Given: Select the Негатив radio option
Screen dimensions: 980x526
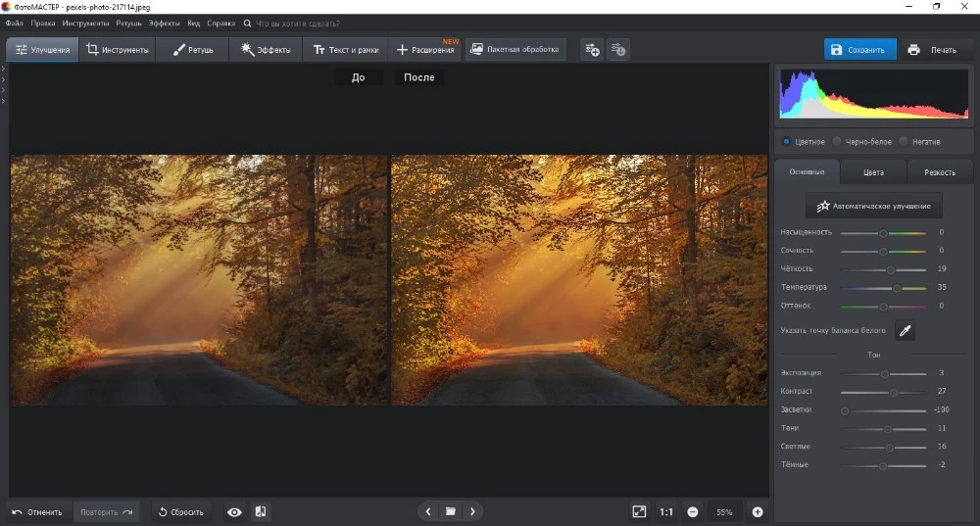Looking at the screenshot, I should coord(904,142).
